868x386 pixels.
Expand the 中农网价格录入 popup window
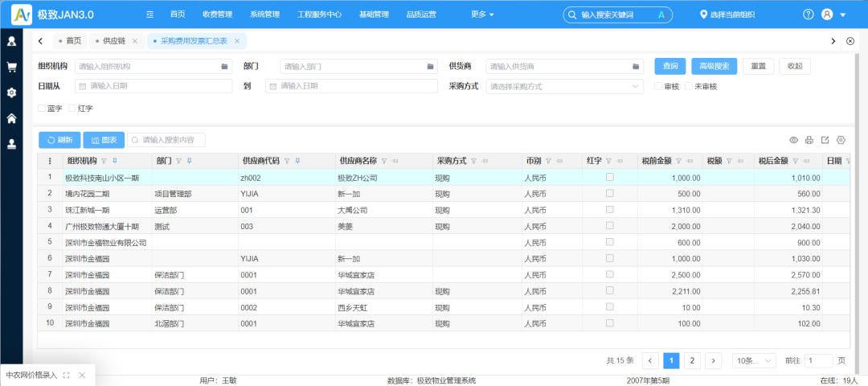tap(67, 376)
